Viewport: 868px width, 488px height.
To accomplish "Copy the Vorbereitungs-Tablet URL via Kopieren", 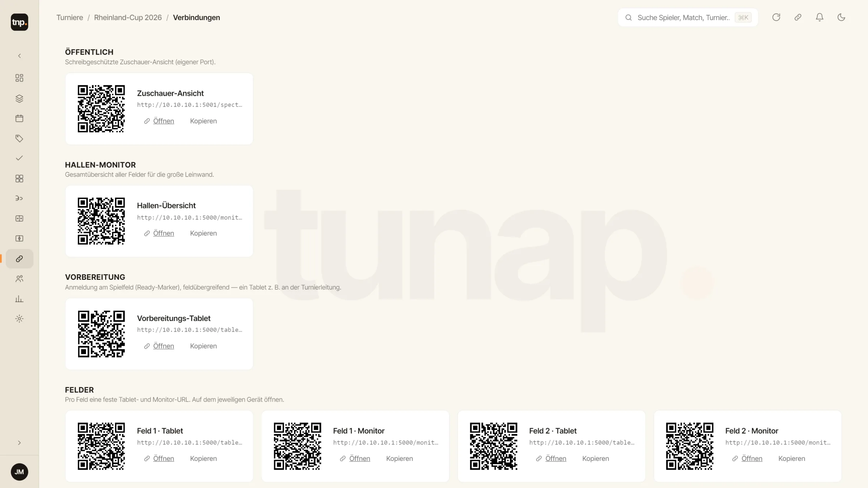I will pos(204,346).
